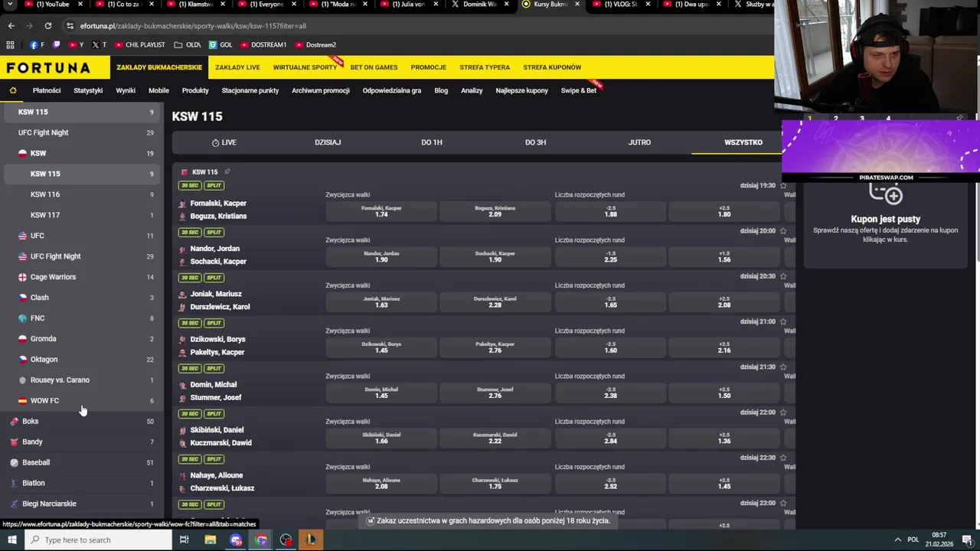Open the CHIL PLAYLIST bookmark
Image resolution: width=980 pixels, height=551 pixels.
139,44
